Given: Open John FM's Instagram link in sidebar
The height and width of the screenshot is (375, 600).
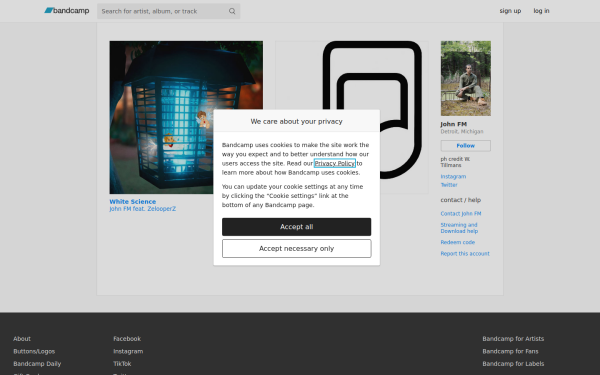Looking at the screenshot, I should point(453,176).
